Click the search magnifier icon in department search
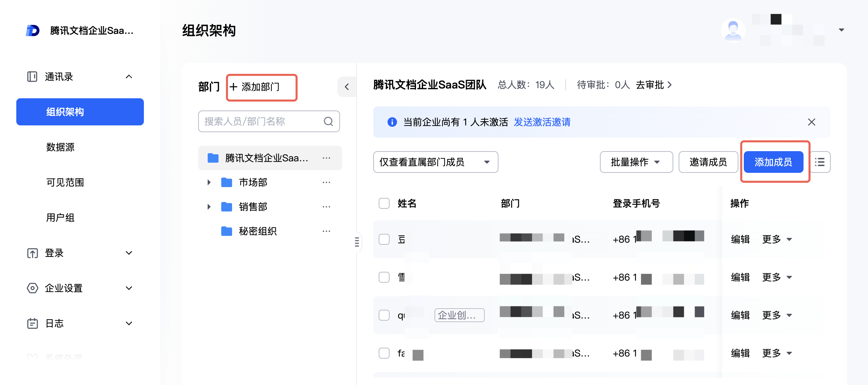This screenshot has height=385, width=868. tap(328, 121)
